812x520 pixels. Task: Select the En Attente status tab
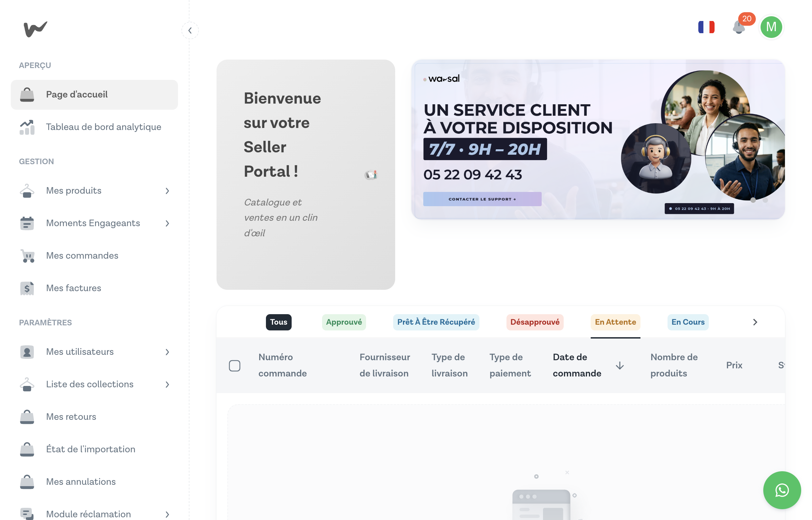tap(615, 322)
